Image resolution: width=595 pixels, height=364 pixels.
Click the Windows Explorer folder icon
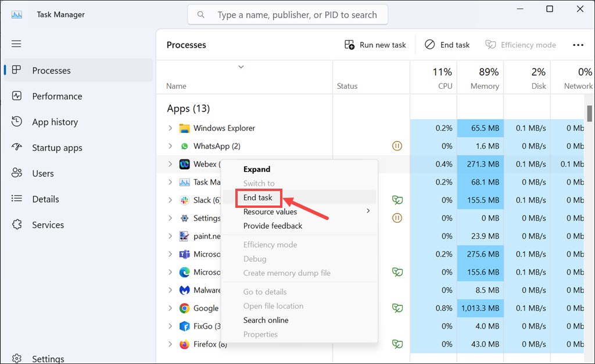tap(184, 128)
